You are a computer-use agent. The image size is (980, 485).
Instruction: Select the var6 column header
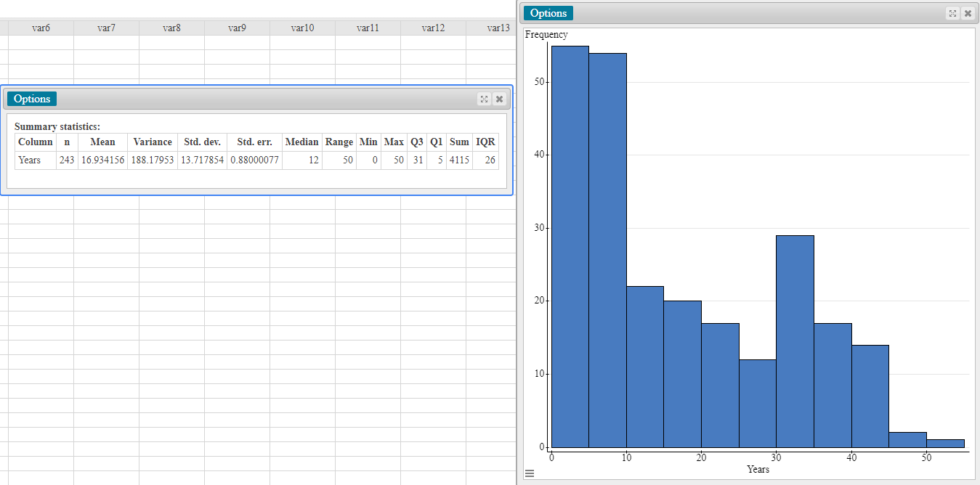pyautogui.click(x=41, y=28)
